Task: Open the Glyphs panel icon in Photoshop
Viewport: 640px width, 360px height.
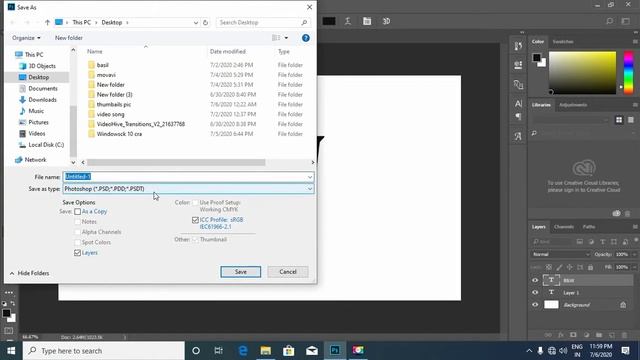Action: click(x=518, y=136)
